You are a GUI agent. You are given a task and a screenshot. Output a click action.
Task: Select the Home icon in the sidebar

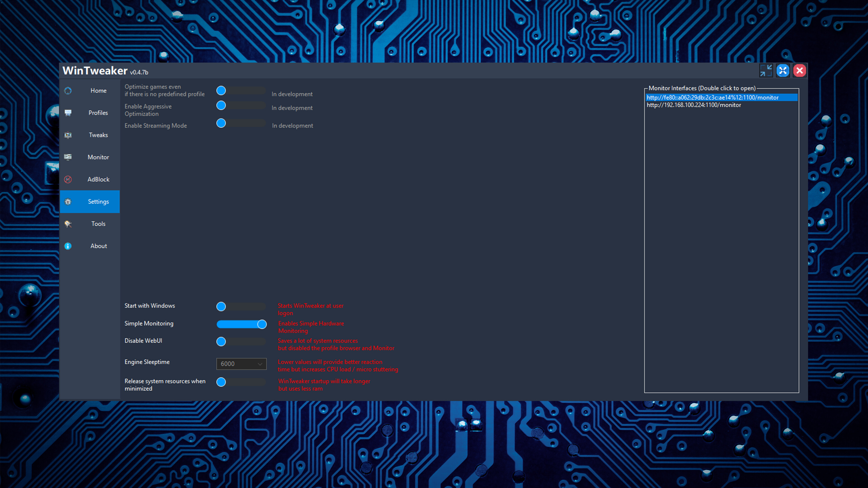tap(68, 91)
